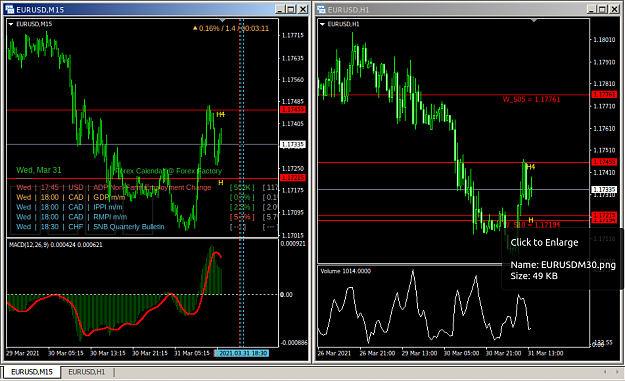Click the 1.18010 price on H1 scale

[x=604, y=39]
